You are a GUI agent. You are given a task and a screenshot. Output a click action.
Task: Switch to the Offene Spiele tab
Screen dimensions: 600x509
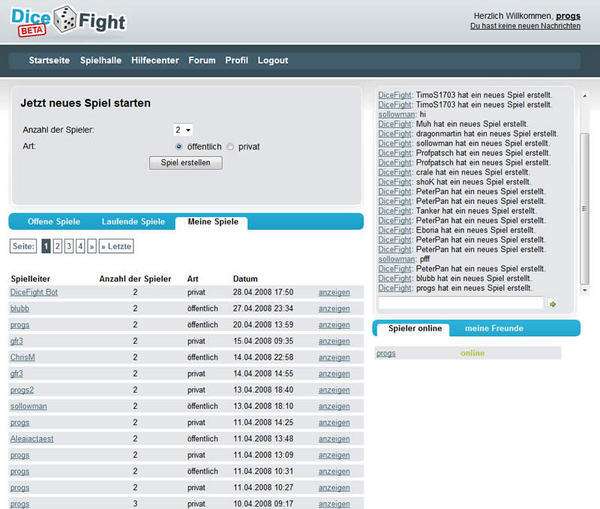[54, 222]
